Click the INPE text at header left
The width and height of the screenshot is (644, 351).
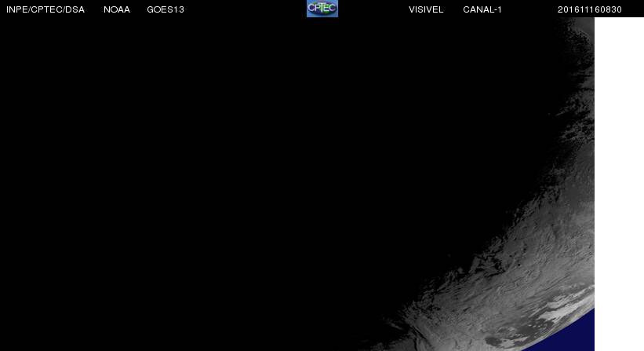pos(16,9)
